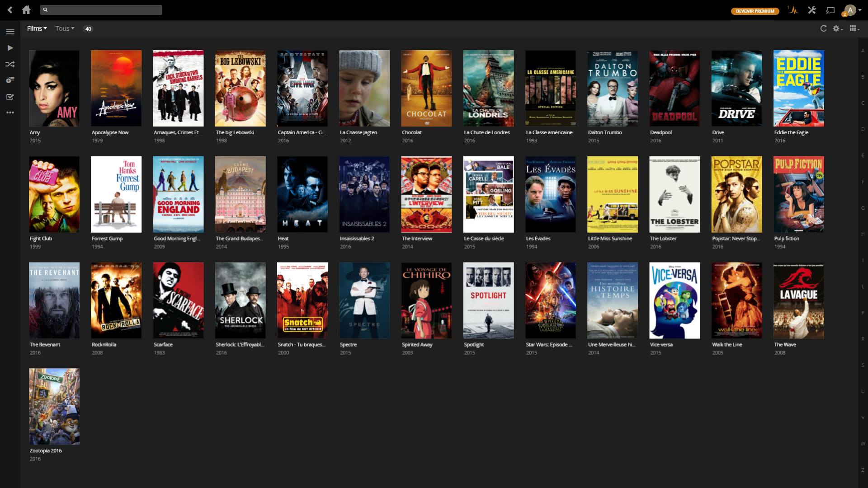Viewport: 868px width, 488px height.
Task: Toggle the sidebar hamburger menu
Action: click(10, 32)
